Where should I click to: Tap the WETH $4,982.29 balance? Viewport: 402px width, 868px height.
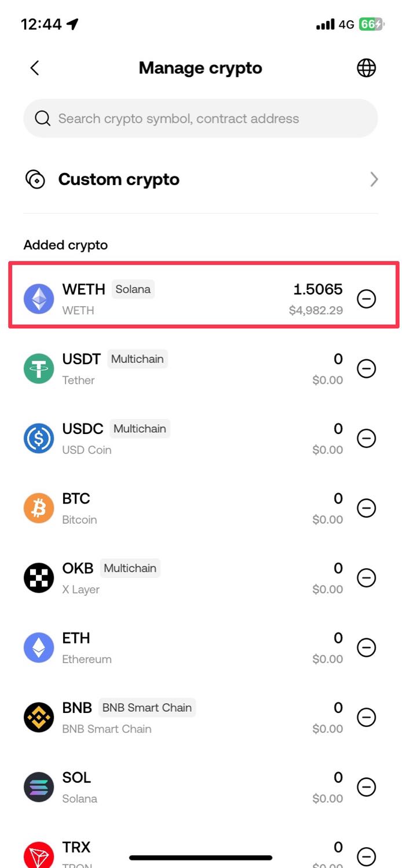(x=316, y=310)
